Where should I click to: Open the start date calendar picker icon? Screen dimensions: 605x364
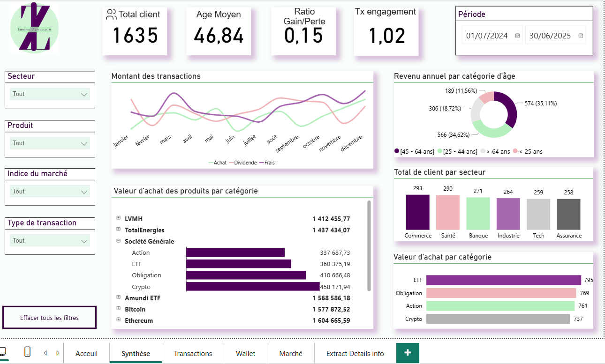click(517, 36)
